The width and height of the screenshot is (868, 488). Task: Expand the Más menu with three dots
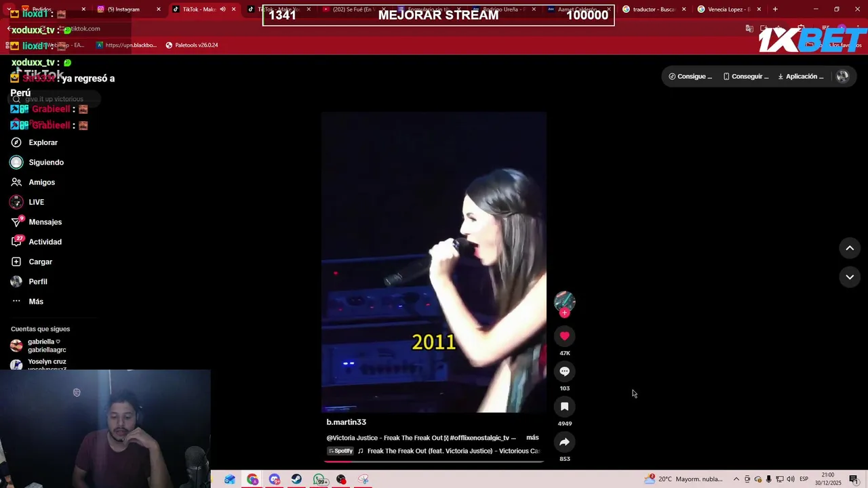[35, 302]
